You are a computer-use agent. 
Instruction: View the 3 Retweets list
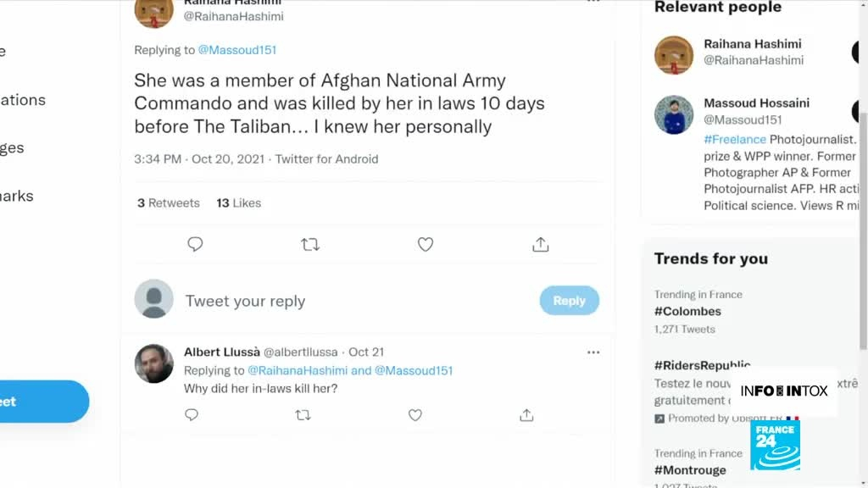pyautogui.click(x=169, y=203)
